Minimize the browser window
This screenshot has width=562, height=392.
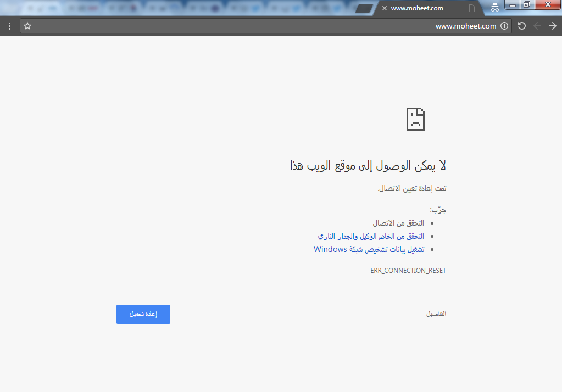[x=512, y=5]
